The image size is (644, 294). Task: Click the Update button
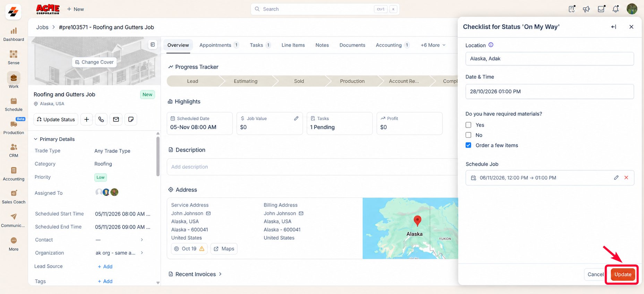(x=623, y=274)
